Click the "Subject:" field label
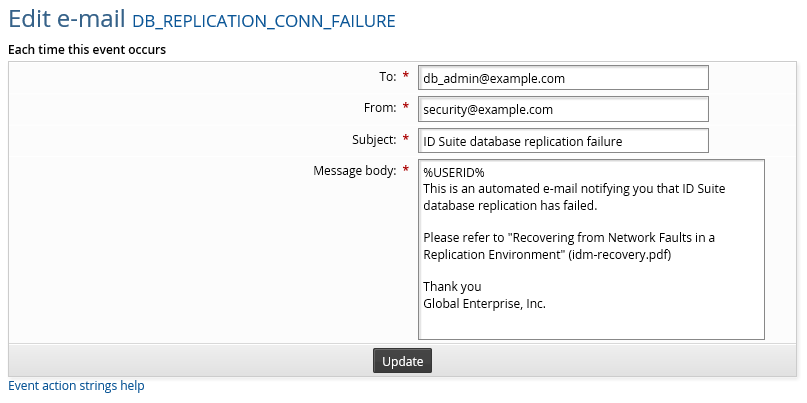 pos(370,139)
